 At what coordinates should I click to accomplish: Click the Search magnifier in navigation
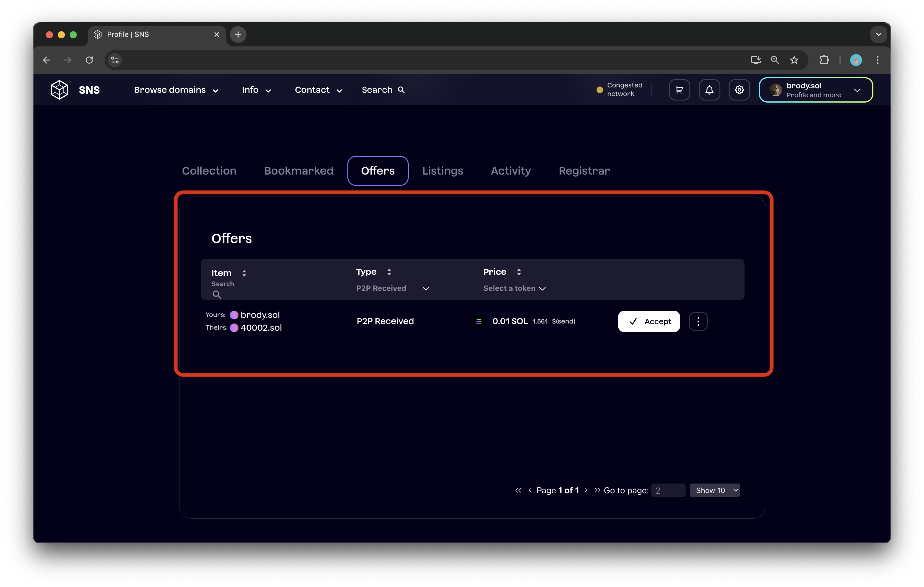coord(401,90)
